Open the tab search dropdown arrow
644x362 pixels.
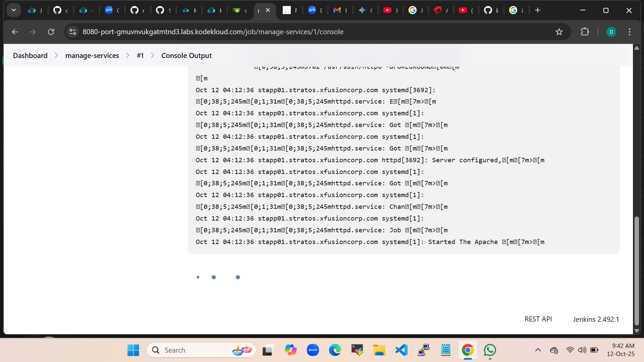click(14, 10)
